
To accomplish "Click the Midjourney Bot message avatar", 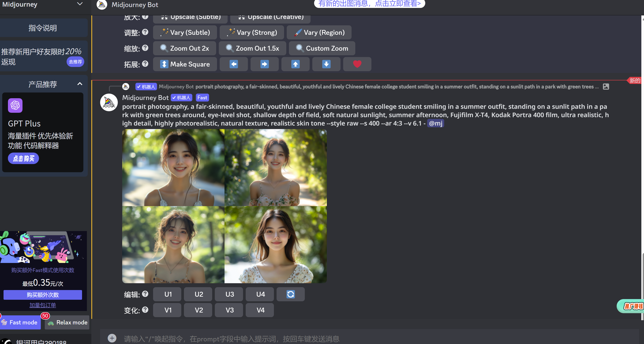I will click(109, 102).
